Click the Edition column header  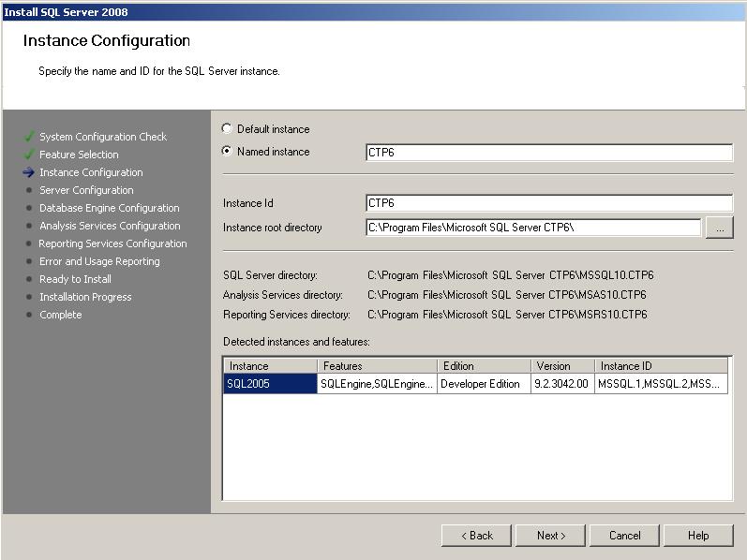click(x=484, y=366)
